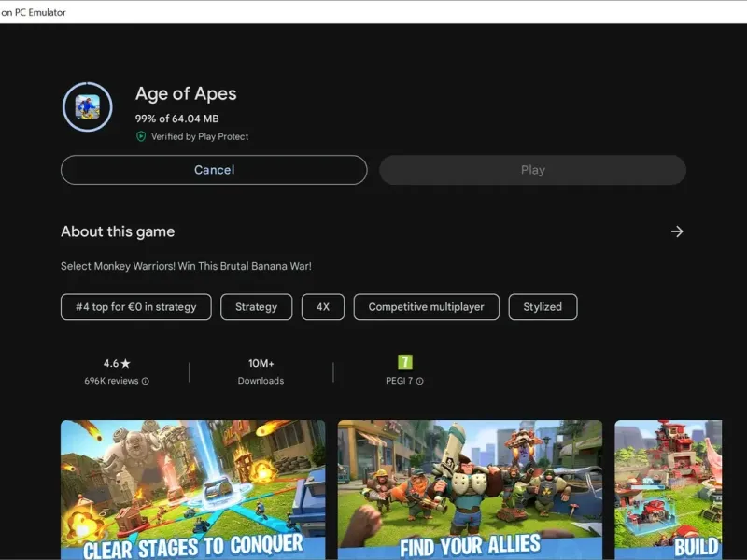747x560 pixels.
Task: Cancel the Age of Apes download
Action: [x=214, y=170]
